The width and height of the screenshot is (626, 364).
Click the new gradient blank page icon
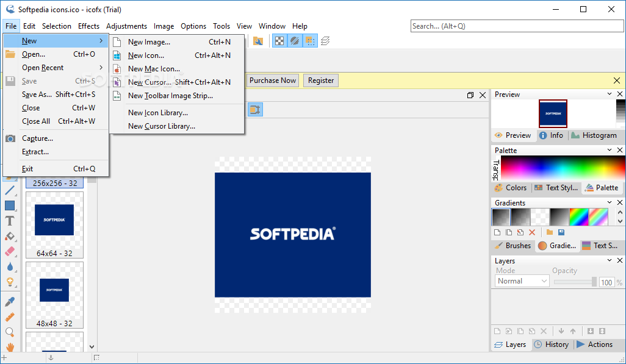point(497,232)
